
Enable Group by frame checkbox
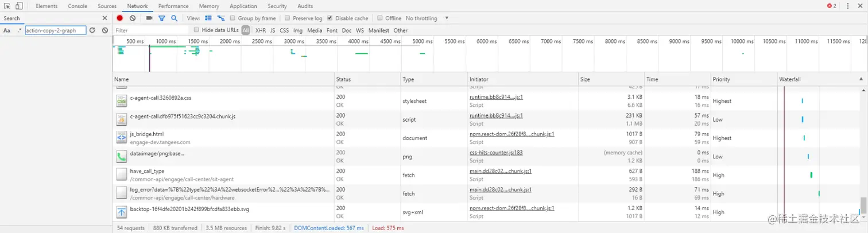(232, 18)
